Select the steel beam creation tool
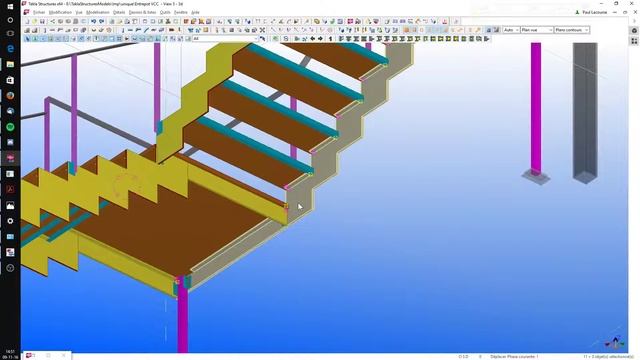 pyautogui.click(x=130, y=30)
